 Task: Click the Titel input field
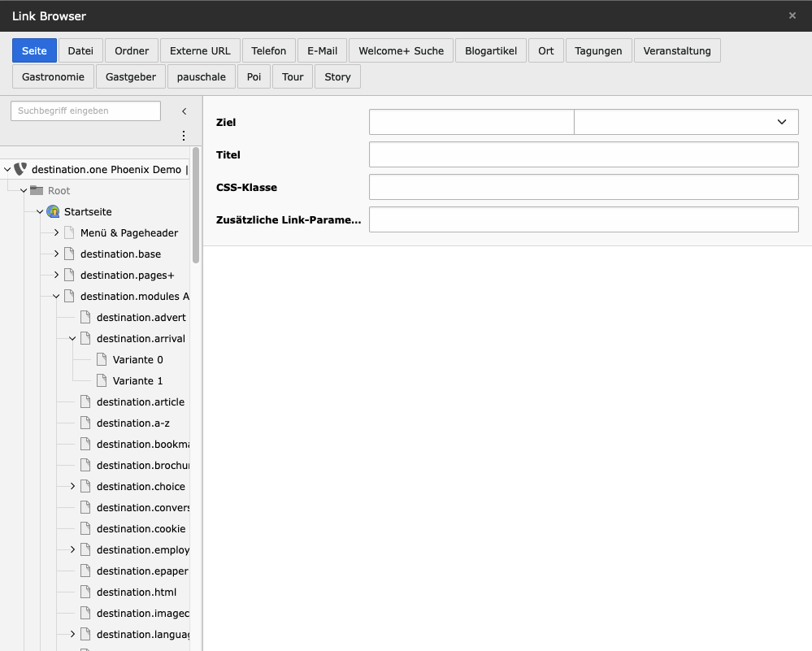(584, 154)
